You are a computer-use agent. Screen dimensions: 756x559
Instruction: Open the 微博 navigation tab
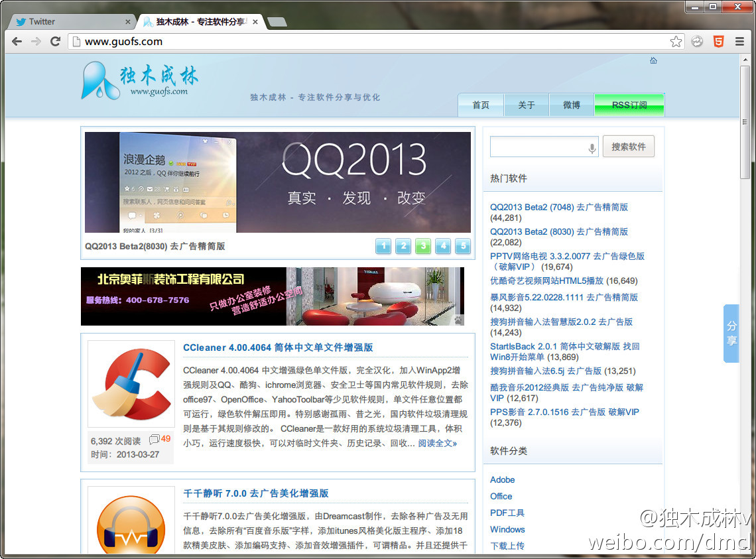click(x=572, y=105)
